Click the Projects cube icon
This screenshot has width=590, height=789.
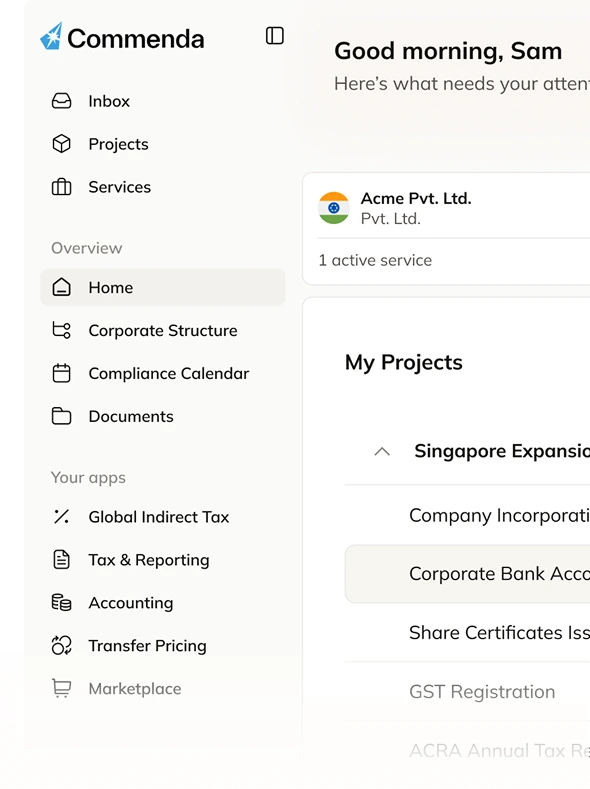[x=61, y=144]
